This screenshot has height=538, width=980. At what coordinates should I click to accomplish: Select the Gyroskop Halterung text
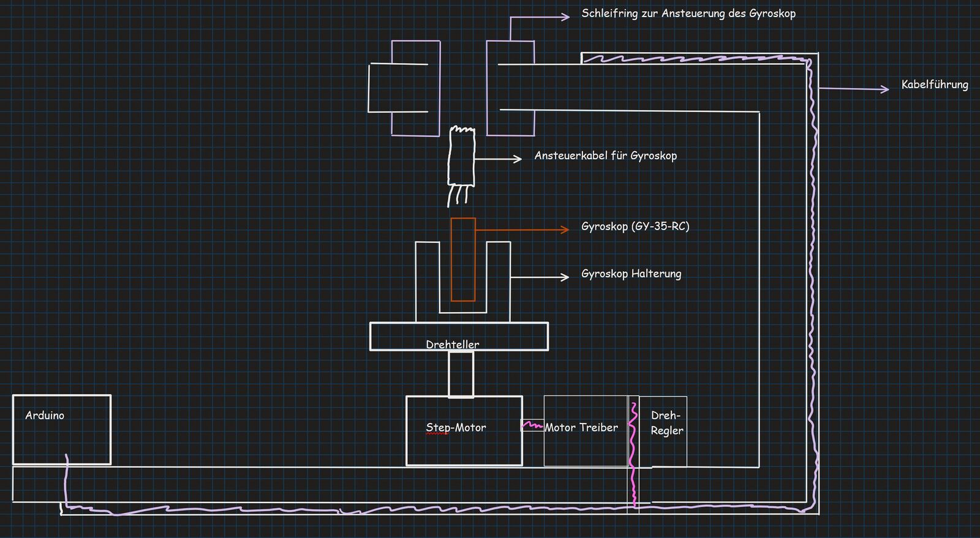pos(631,274)
